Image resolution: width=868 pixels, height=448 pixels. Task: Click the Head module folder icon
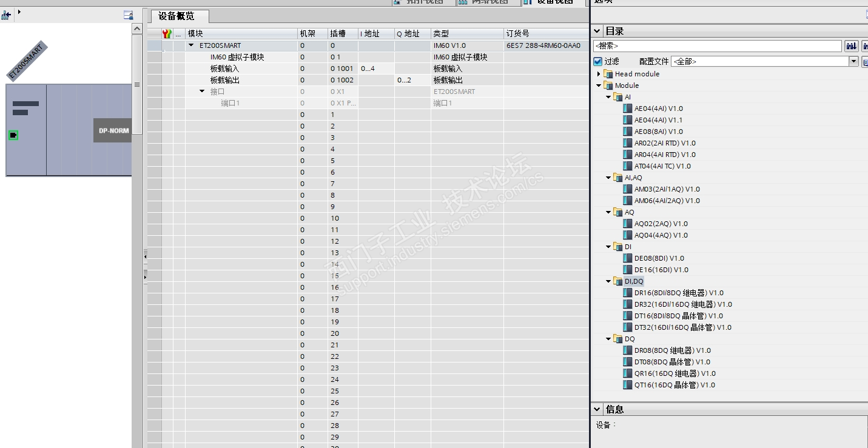pyautogui.click(x=608, y=74)
